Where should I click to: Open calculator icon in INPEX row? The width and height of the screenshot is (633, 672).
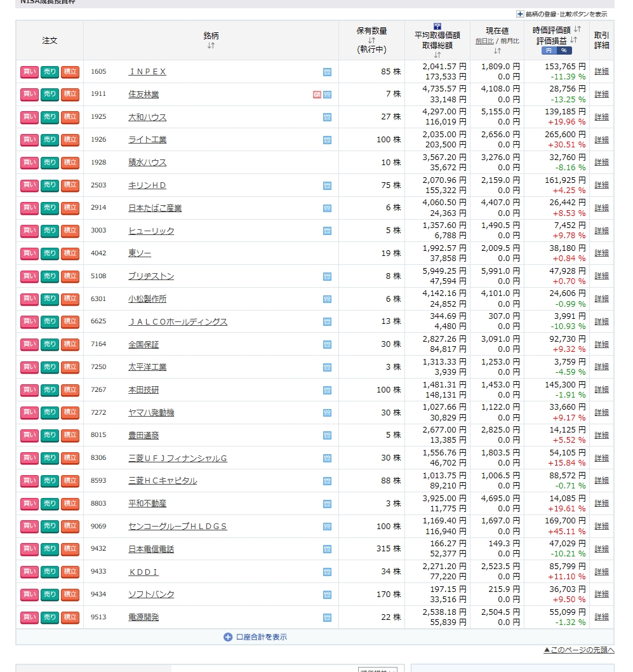point(327,72)
